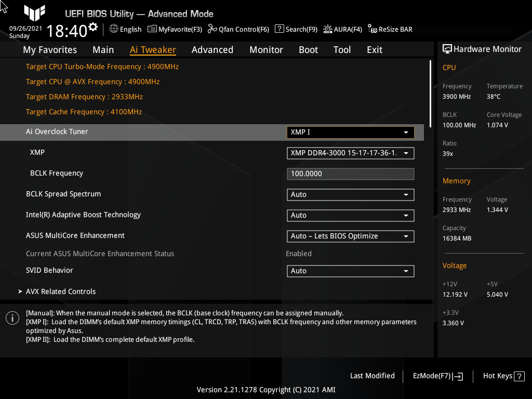The height and width of the screenshot is (399, 532).
Task: Click the info icon in the help panel
Action: coord(12,318)
